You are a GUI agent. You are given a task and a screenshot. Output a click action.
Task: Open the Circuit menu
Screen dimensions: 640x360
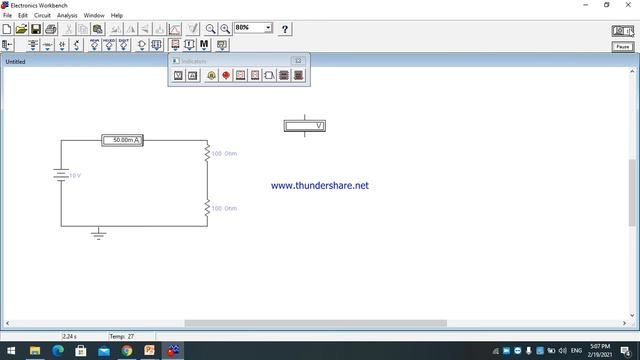pyautogui.click(x=42, y=15)
